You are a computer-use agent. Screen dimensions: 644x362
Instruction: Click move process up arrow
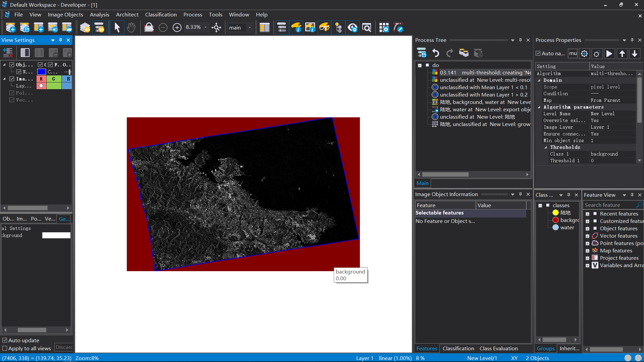(x=622, y=54)
